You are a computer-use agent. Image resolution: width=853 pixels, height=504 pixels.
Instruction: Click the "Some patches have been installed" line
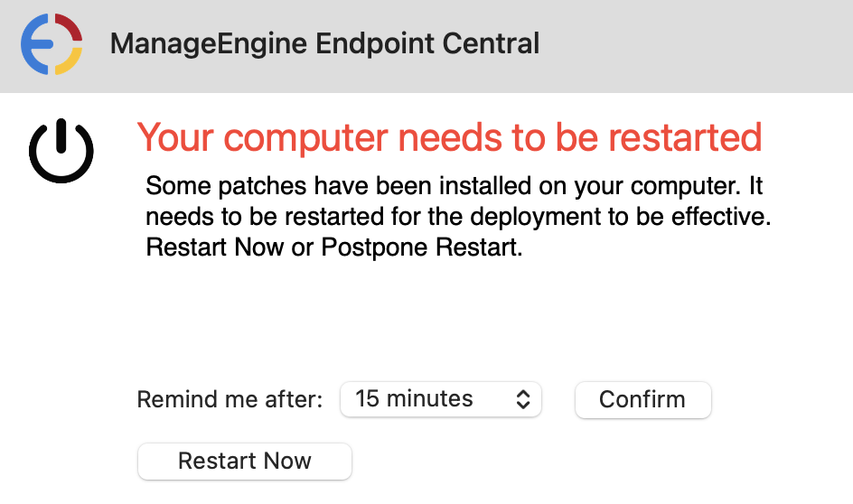click(455, 187)
